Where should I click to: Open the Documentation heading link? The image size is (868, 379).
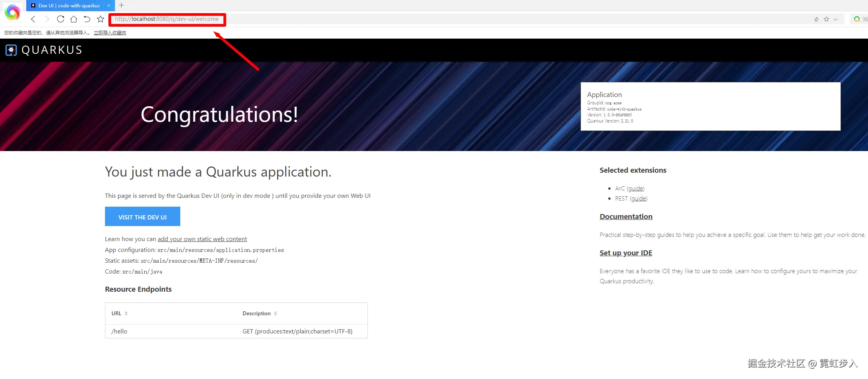[x=626, y=217]
